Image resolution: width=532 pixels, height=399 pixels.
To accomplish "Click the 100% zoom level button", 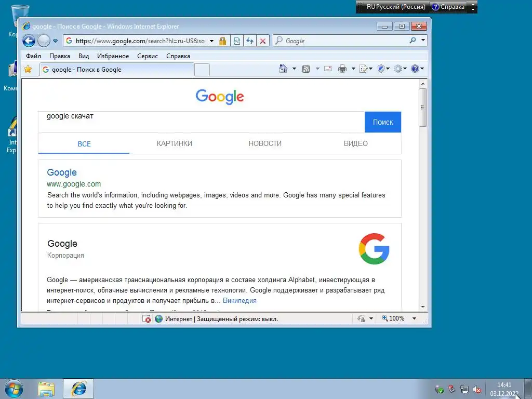I will tap(393, 318).
